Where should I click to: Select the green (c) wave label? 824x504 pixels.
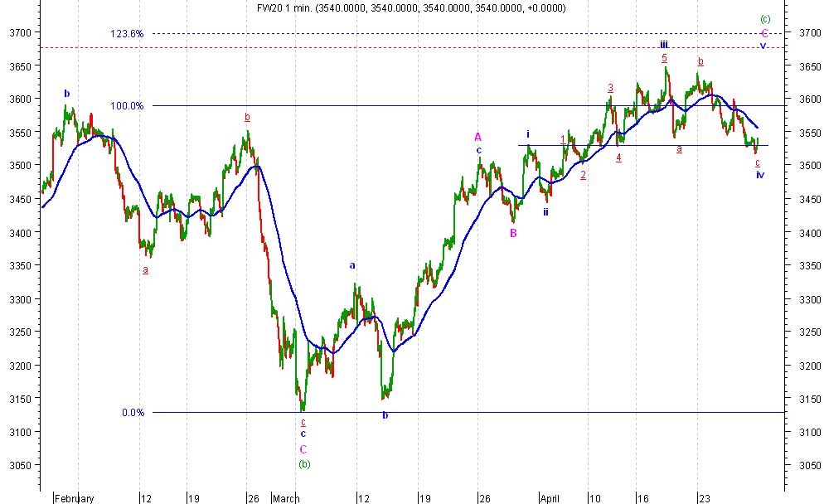click(765, 19)
